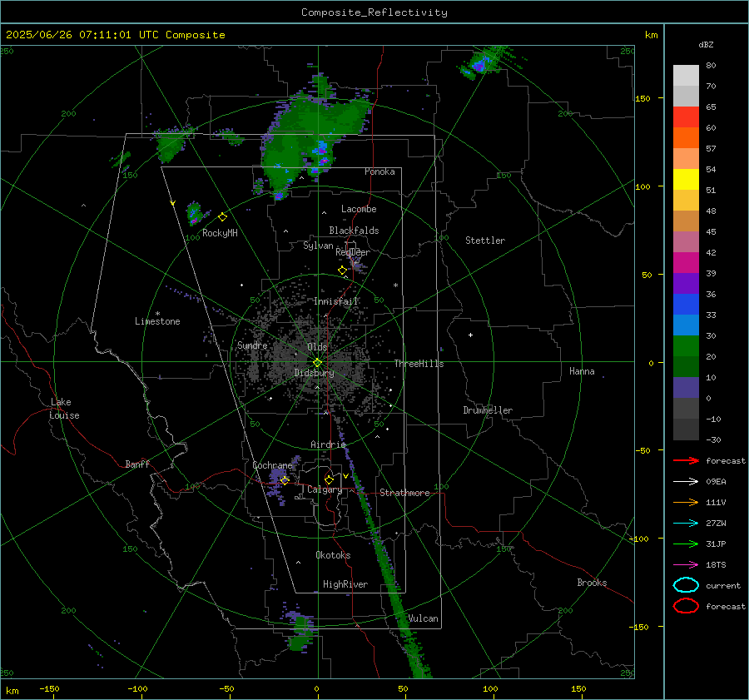Viewport: 749px width, 700px height.
Task: Click the 80 dBZ value in legend
Action: click(x=711, y=65)
